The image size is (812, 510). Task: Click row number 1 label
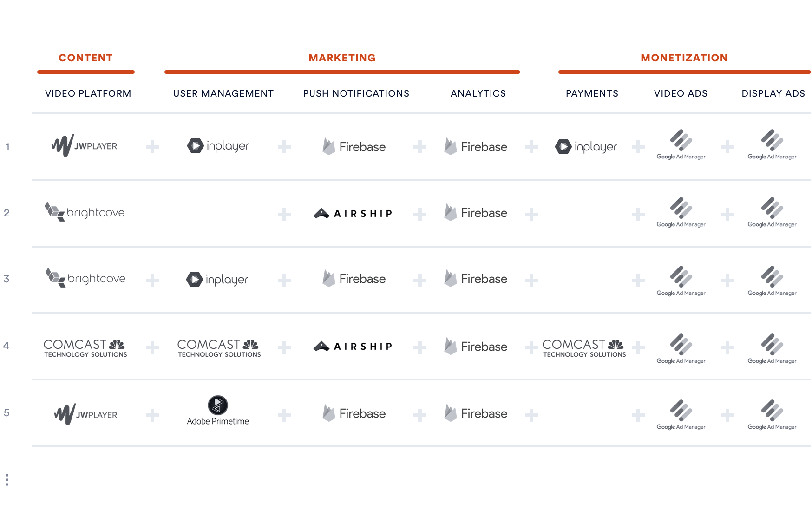7,147
